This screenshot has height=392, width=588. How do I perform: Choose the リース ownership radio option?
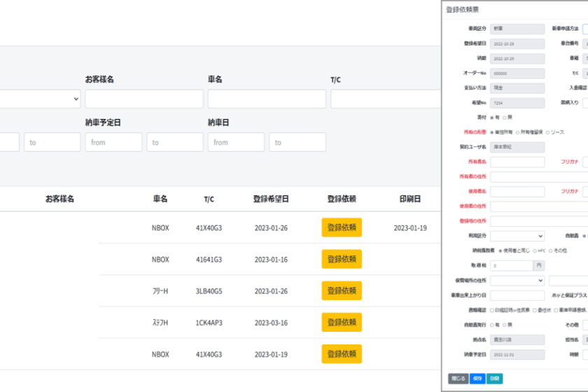[x=549, y=132]
